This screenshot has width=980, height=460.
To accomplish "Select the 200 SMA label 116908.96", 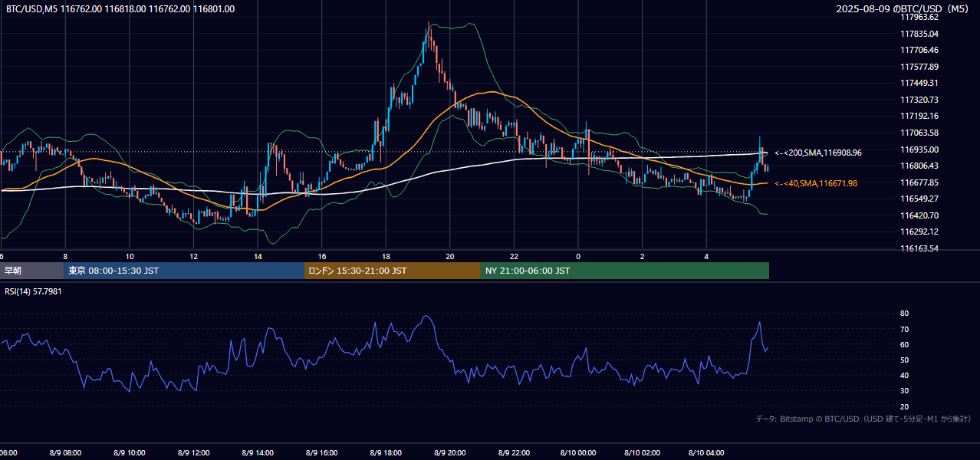I will click(818, 153).
